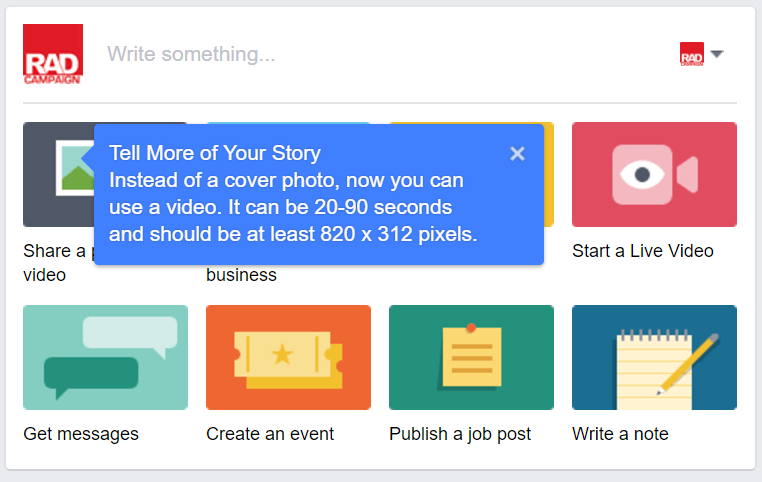Click the yellow tile behind the tooltip
The width and height of the screenshot is (762, 482).
pyautogui.click(x=549, y=175)
